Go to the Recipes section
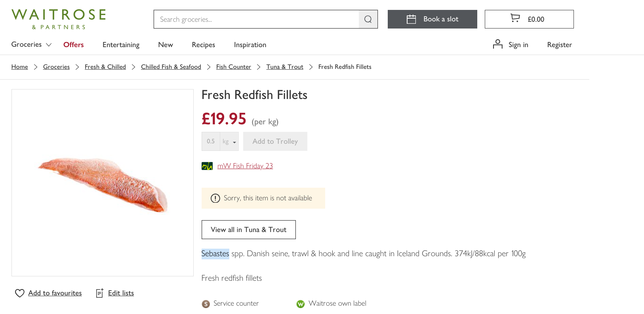 (203, 45)
